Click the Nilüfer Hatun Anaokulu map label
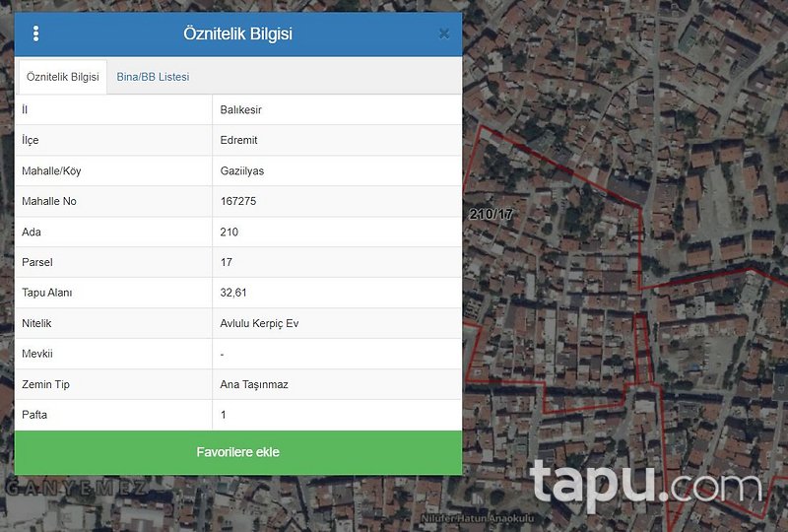The image size is (788, 532). point(478,518)
